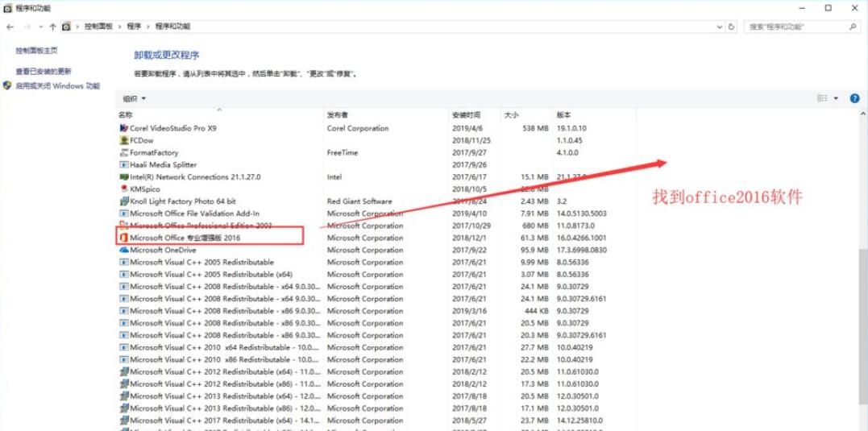868x431 pixels.
Task: Expand the view options dropdown arrow
Action: (836, 98)
